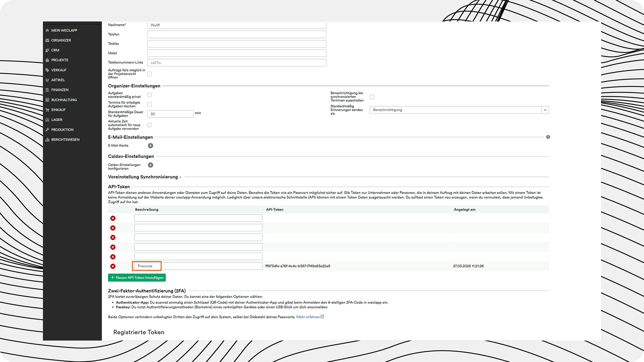This screenshot has height=362, width=644.
Task: Click first empty Beschreibung field
Action: coord(198,218)
